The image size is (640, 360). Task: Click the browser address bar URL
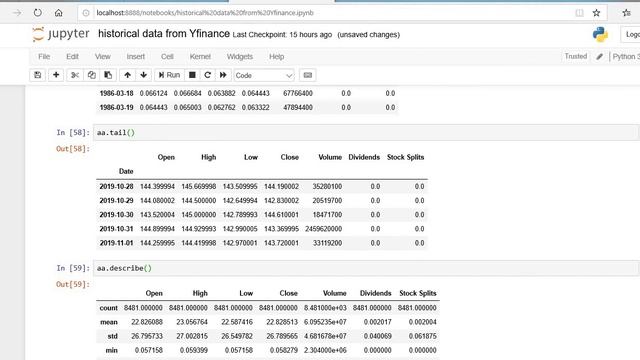point(205,13)
